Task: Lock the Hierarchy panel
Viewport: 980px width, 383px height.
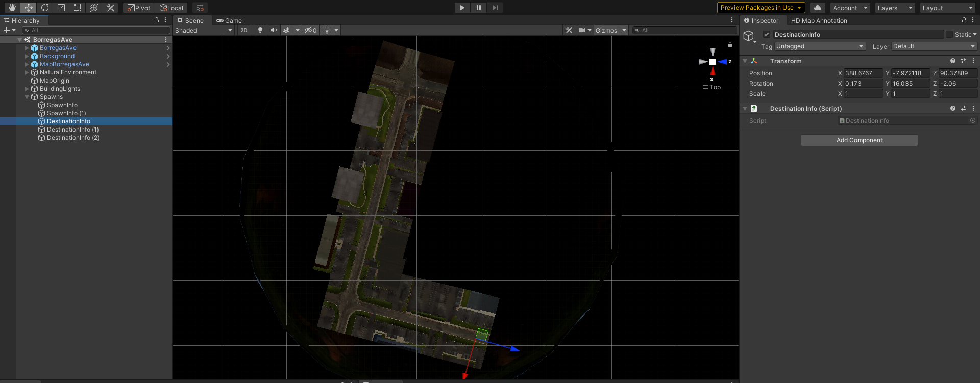Action: (x=157, y=20)
